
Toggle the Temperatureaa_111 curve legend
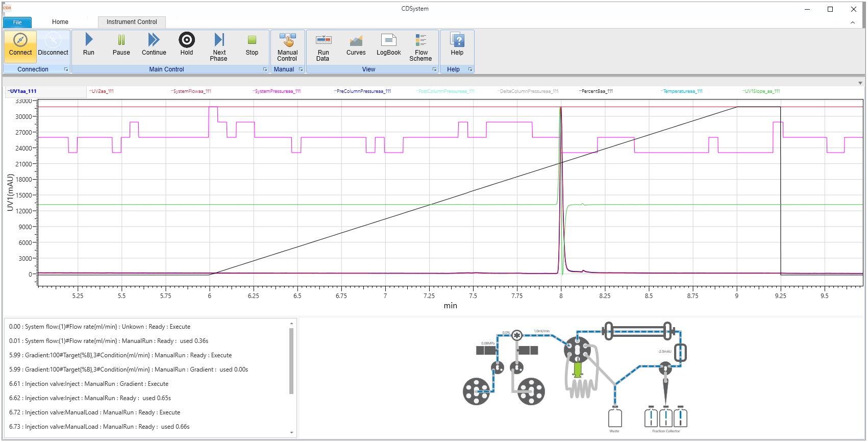tap(682, 91)
